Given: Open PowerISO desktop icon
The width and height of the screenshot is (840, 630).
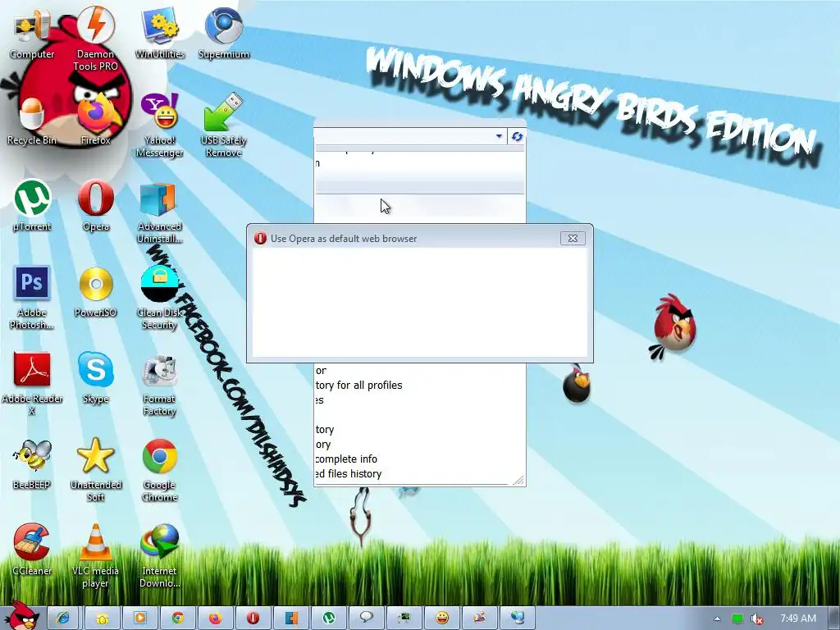Looking at the screenshot, I should pyautogui.click(x=95, y=292).
